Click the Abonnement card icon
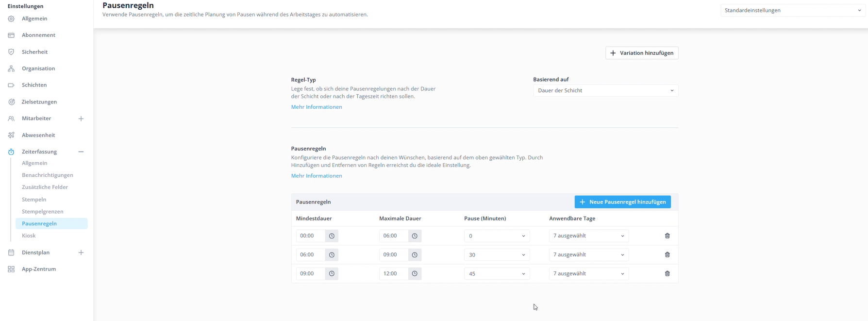Screen dimensions: 868x321 coord(11,35)
